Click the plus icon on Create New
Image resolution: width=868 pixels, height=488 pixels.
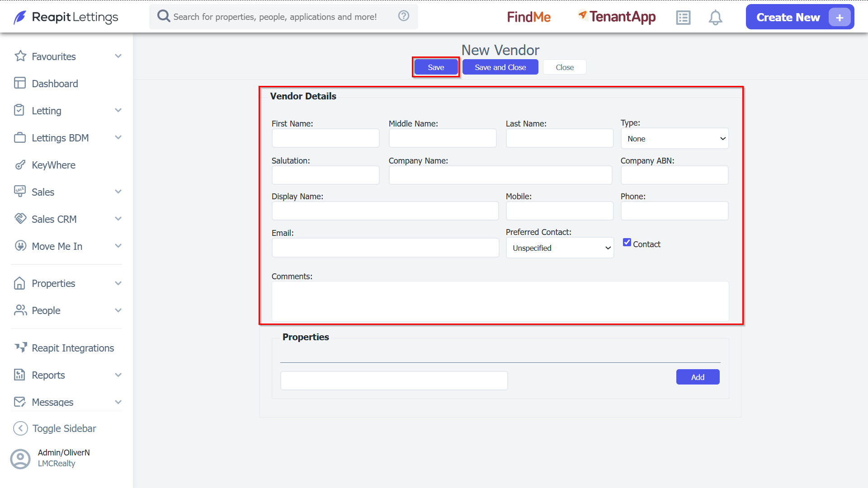coord(840,18)
